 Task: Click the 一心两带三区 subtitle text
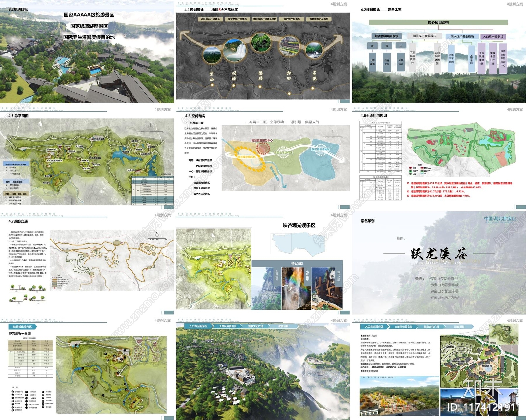coord(195,123)
